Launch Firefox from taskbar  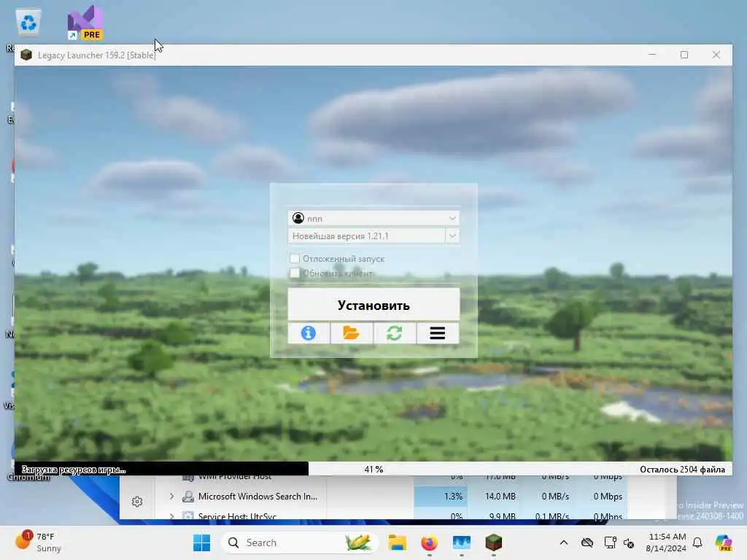coord(429,542)
